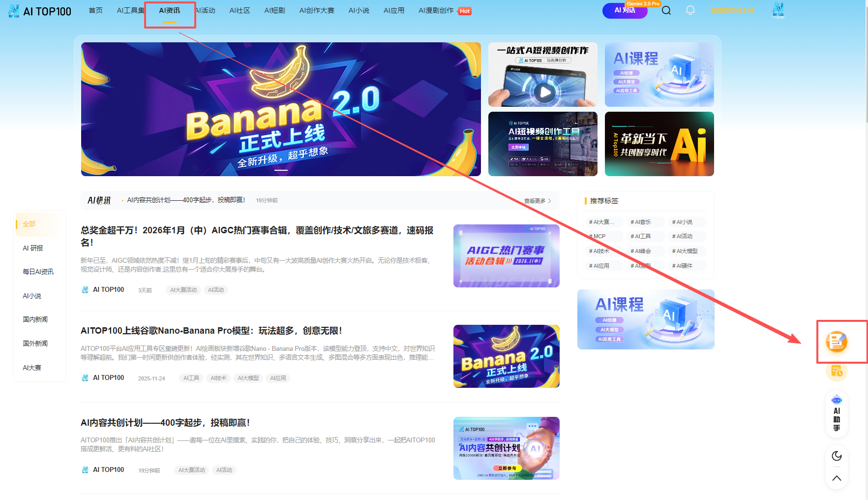Click the orange write-article icon
Viewport: 868px width, 500px height.
pos(836,342)
